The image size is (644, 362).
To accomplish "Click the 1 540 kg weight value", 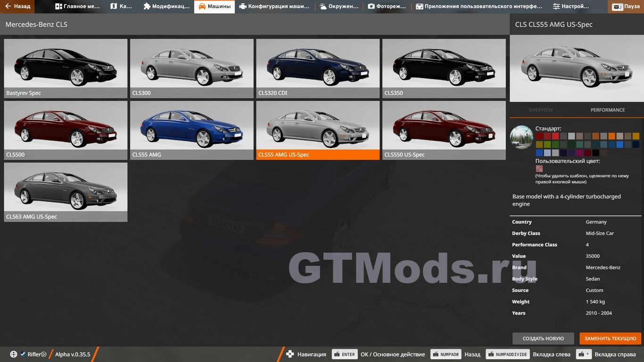I will coord(595,302).
